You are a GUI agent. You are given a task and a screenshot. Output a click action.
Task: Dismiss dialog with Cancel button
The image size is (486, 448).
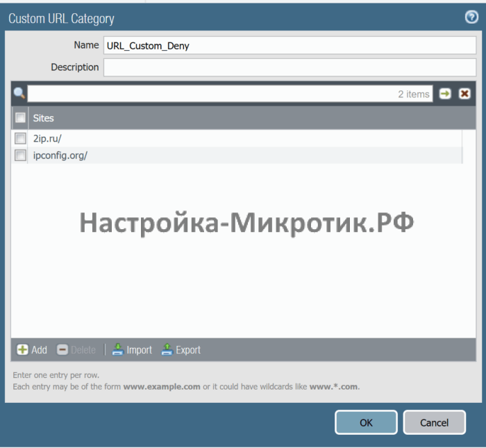point(434,422)
